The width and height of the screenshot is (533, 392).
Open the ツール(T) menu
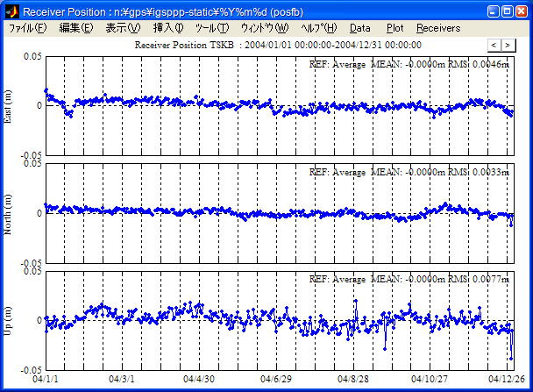211,28
